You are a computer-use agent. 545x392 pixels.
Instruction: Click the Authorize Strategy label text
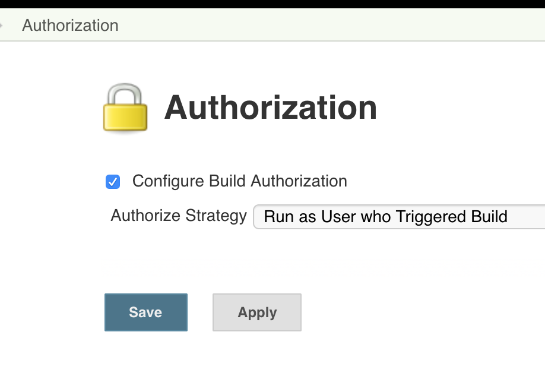click(x=178, y=216)
